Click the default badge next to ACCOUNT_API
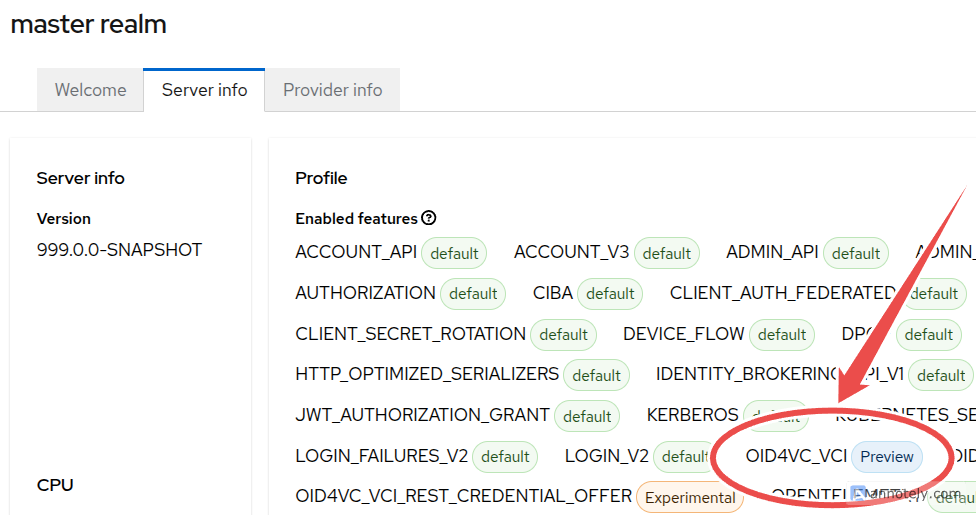Screen dimensions: 976x515 click(x=454, y=253)
